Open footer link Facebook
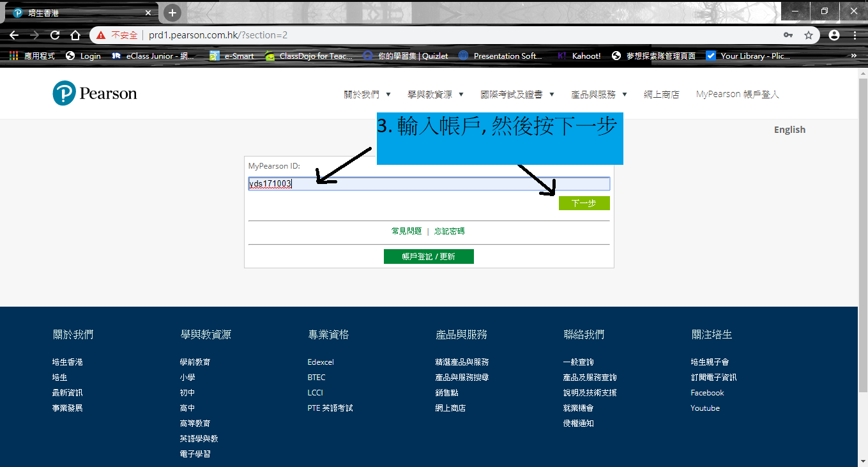The height and width of the screenshot is (467, 868). [x=707, y=393]
